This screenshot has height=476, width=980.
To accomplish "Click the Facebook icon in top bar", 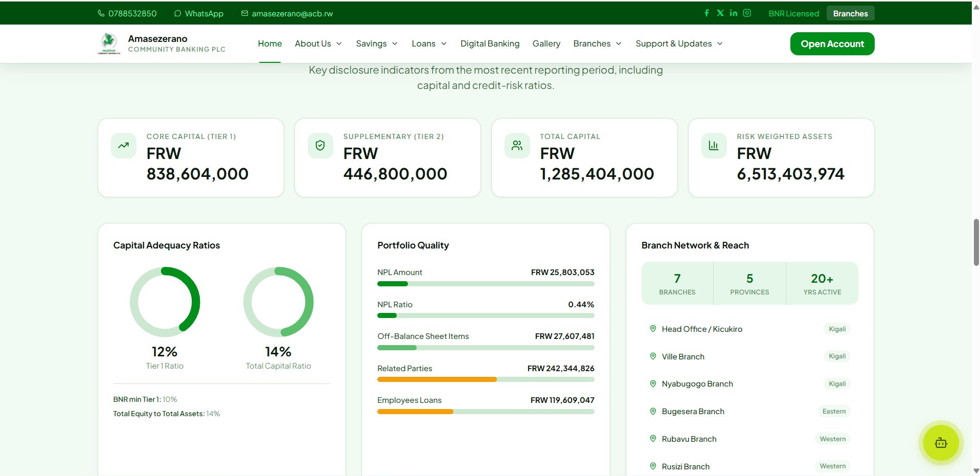I will coord(706,13).
